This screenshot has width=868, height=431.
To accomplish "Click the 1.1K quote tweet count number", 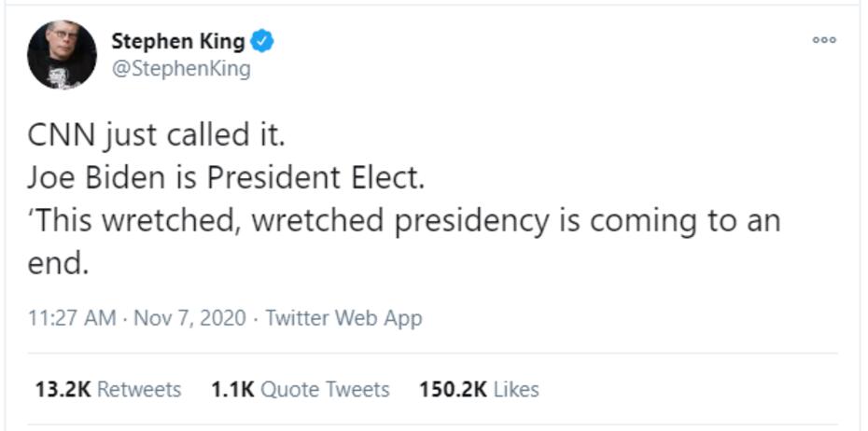I will [232, 389].
